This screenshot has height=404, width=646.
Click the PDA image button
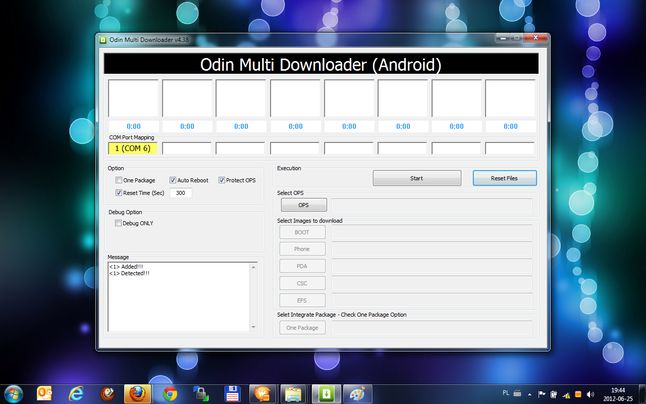click(x=302, y=266)
